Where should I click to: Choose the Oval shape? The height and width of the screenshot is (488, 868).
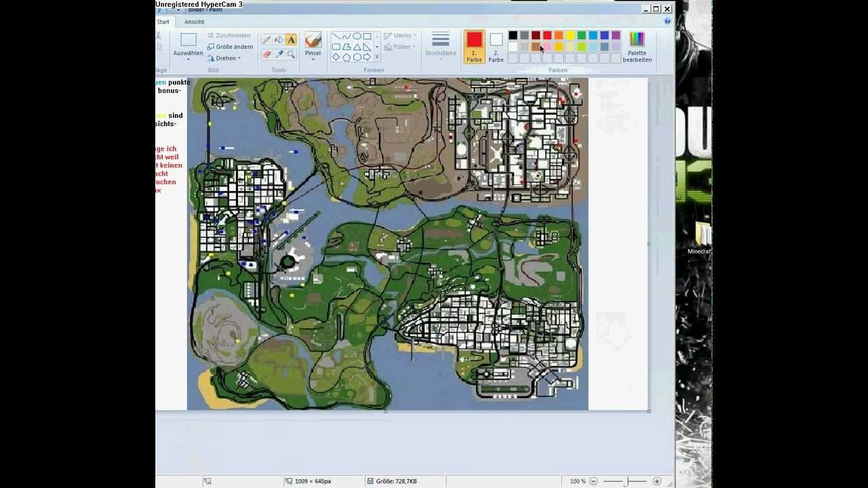[x=357, y=36]
